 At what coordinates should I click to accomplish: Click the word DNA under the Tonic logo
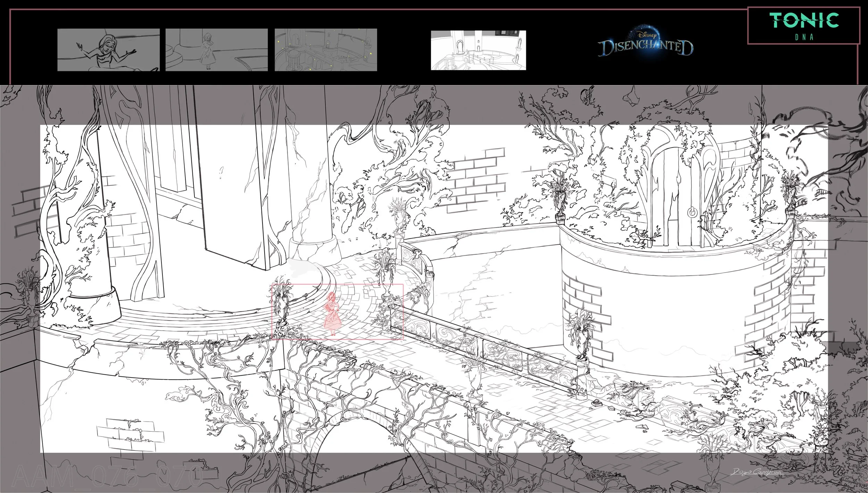(804, 37)
